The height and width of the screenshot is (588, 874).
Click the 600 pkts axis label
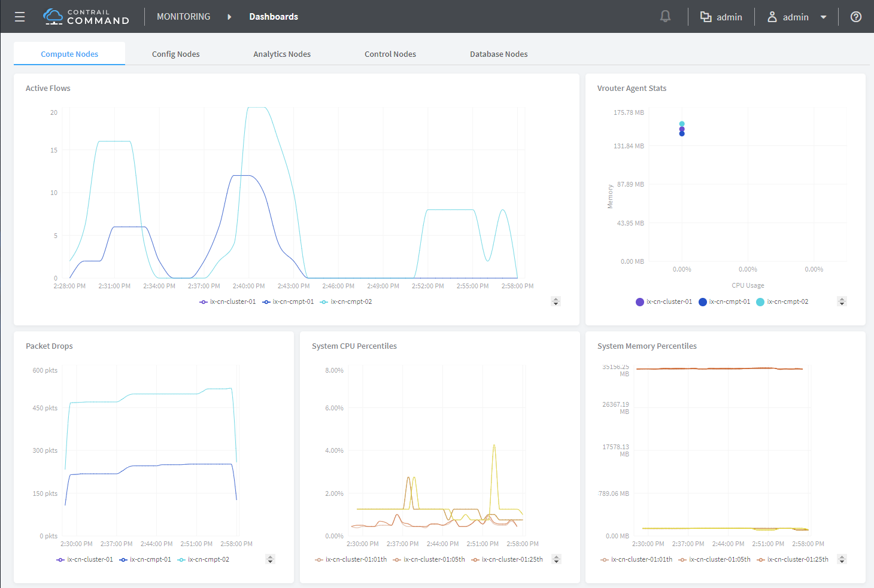pos(45,370)
